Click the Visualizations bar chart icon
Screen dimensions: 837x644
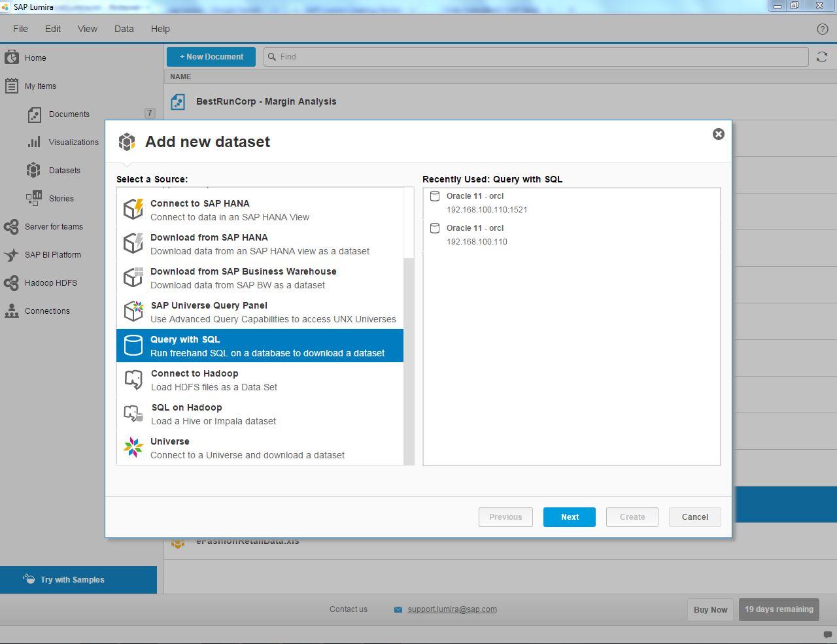coord(34,142)
